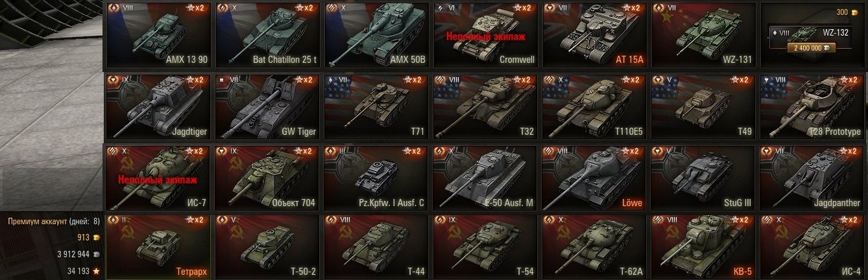Select the КВ-5 premium tank
Image resolution: width=868 pixels, height=280 pixels.
pos(703,246)
